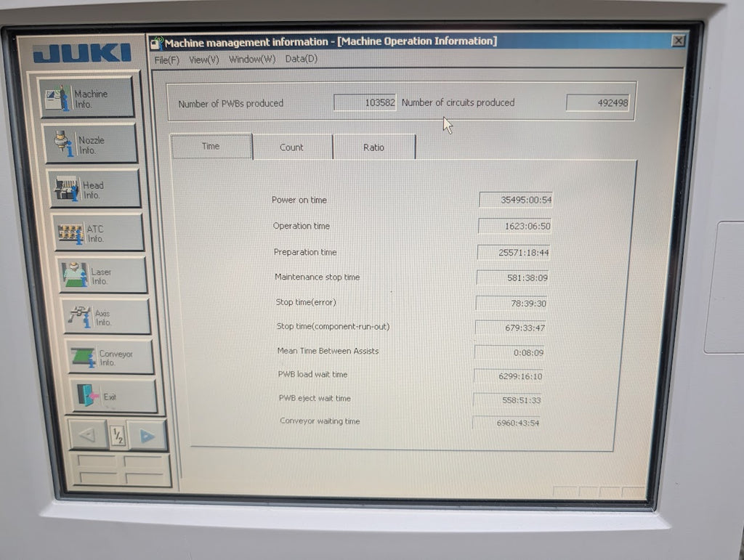Image resolution: width=744 pixels, height=560 pixels.
Task: Open the Data(D) menu
Action: pyautogui.click(x=301, y=59)
